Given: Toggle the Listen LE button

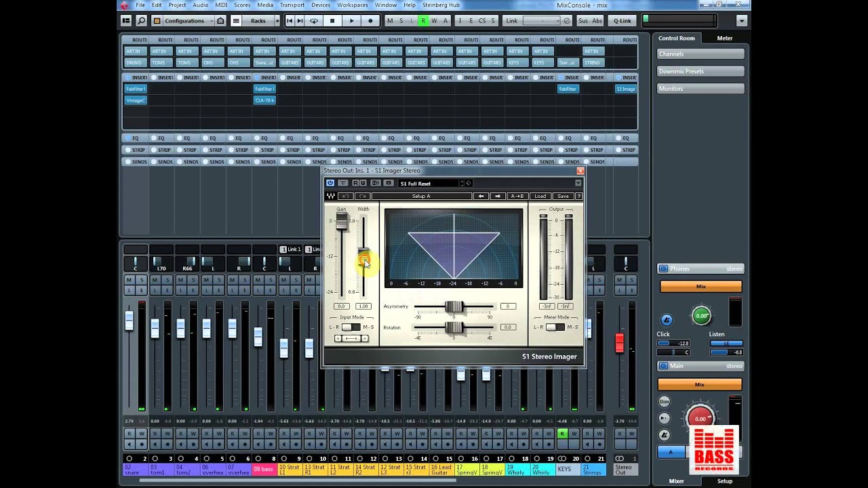Looking at the screenshot, I should [x=726, y=344].
